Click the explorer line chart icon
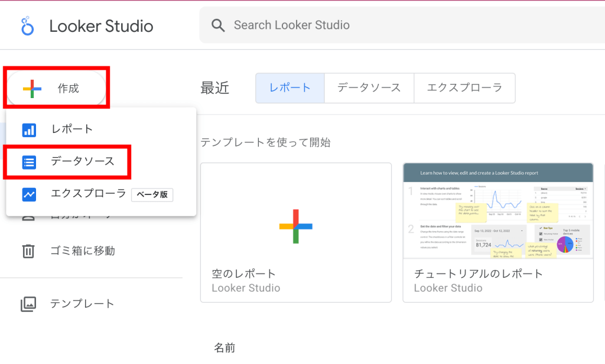Viewport: 605px width, 364px height. click(x=29, y=194)
